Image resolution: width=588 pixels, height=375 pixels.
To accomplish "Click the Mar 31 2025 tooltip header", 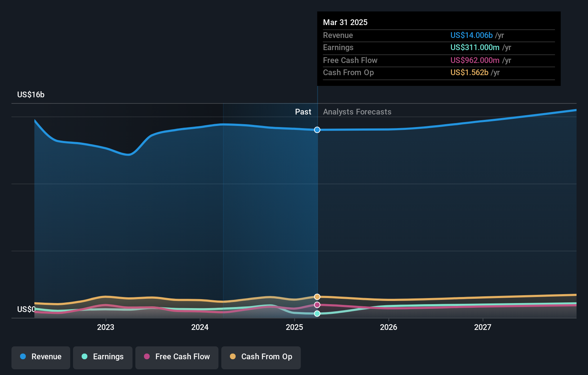I will click(x=345, y=22).
